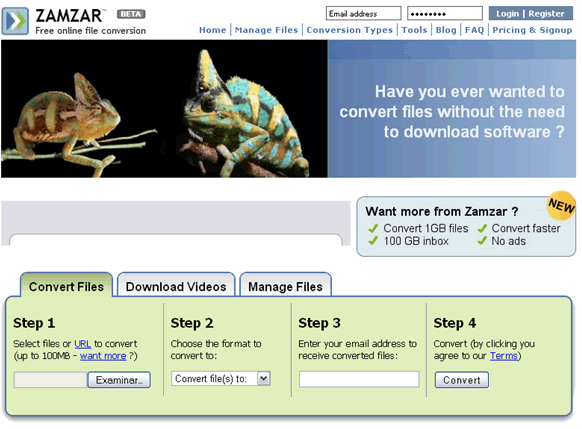Open the Convert file(s) to dropdown
The height and width of the screenshot is (429, 582).
221,379
